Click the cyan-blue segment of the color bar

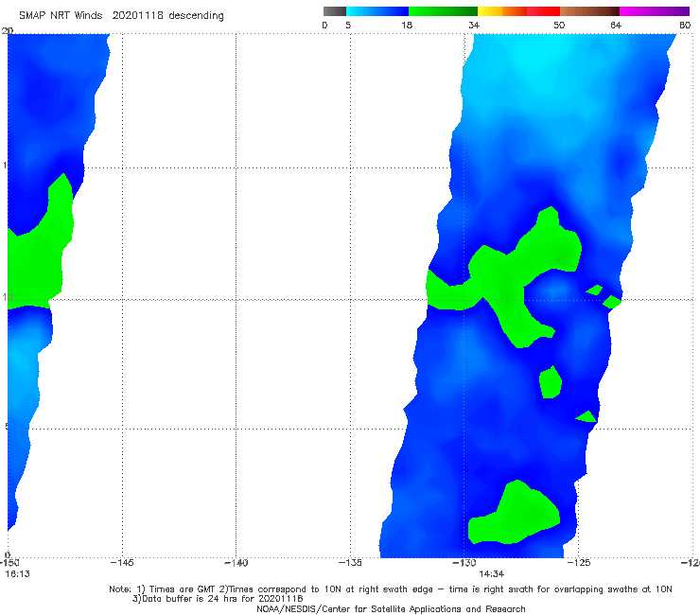pos(377,11)
